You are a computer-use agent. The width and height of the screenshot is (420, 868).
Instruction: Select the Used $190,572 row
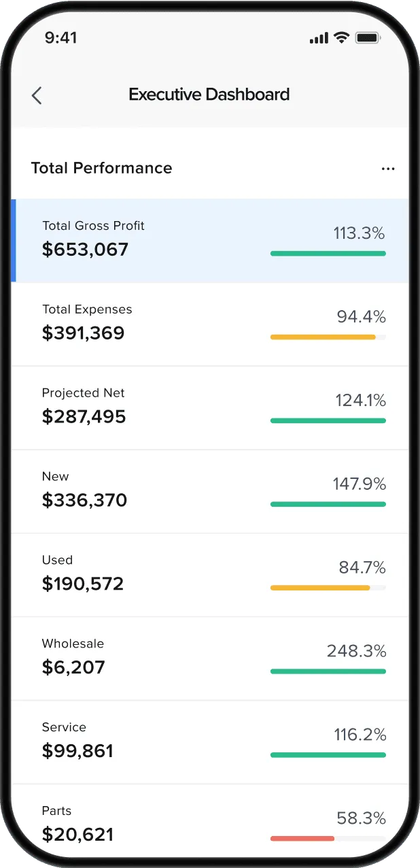click(211, 575)
